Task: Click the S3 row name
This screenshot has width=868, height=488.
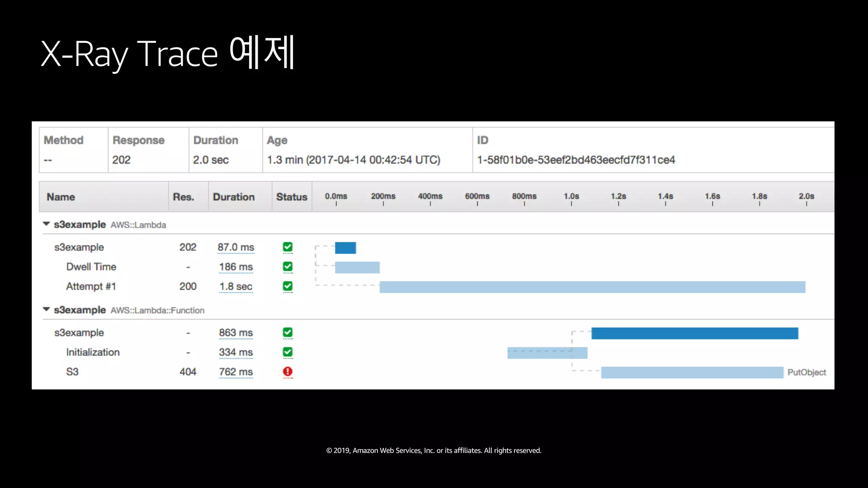Action: click(72, 372)
